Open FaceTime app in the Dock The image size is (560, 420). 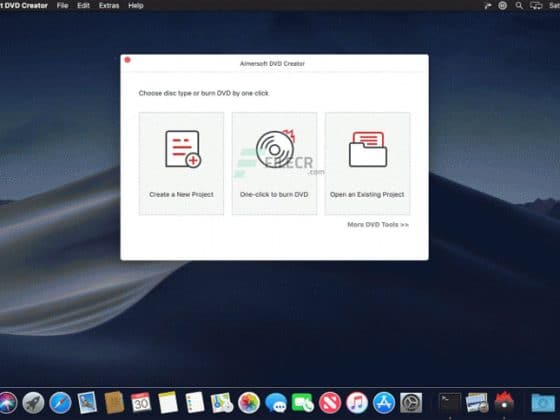click(303, 402)
